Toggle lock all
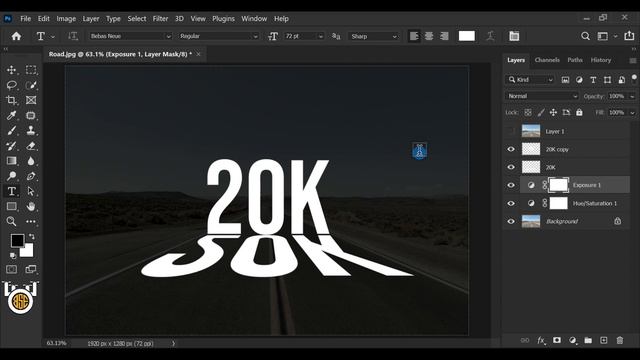 click(579, 112)
